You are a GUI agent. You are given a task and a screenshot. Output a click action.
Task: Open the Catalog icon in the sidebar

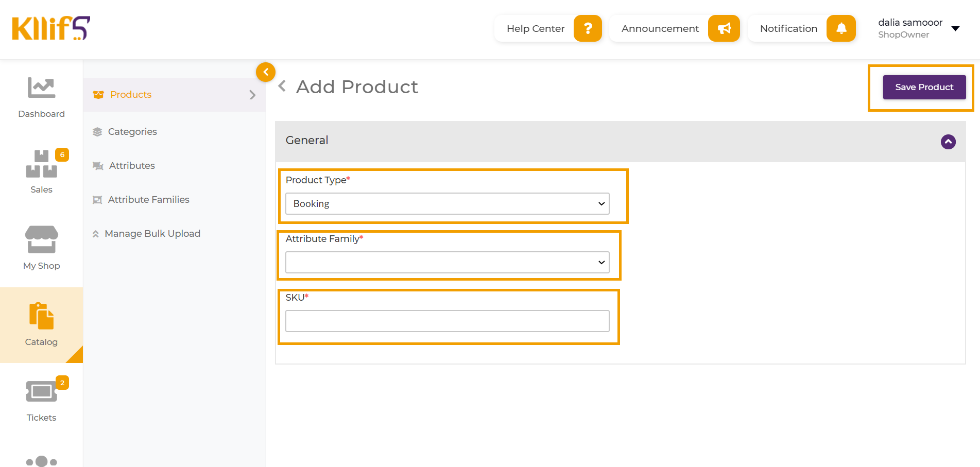(41, 316)
